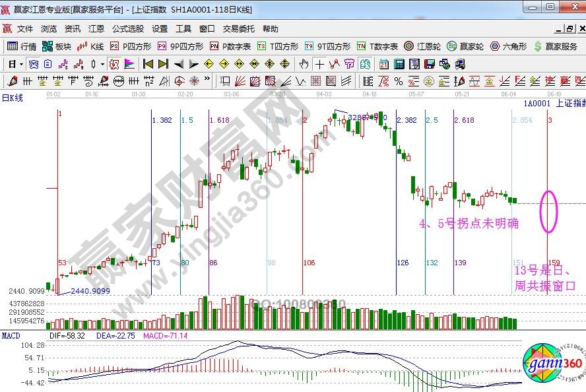Expand the 日 period dropdown arrow
The image size is (586, 392).
pos(21,64)
